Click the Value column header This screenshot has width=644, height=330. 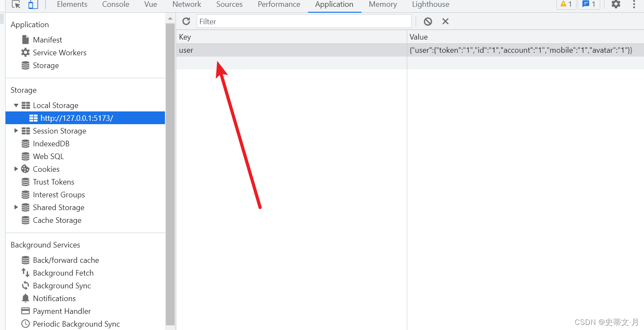pos(525,37)
